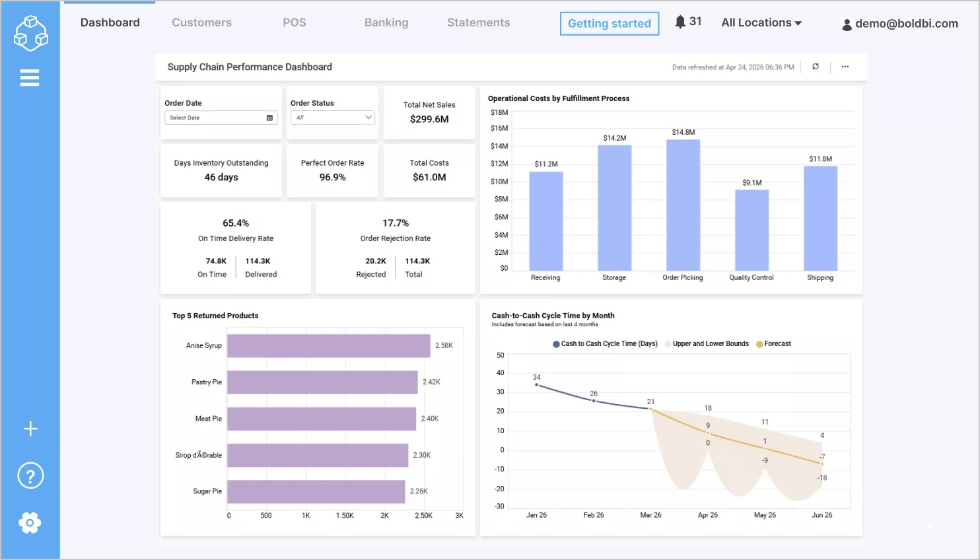The width and height of the screenshot is (980, 560).
Task: Click the Mar 26 data point labeled 21
Action: click(650, 409)
